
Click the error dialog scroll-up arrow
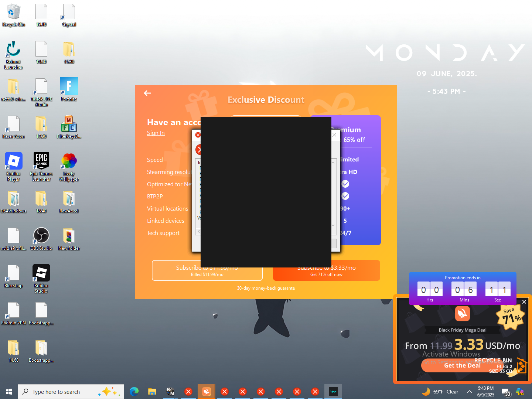(x=333, y=162)
